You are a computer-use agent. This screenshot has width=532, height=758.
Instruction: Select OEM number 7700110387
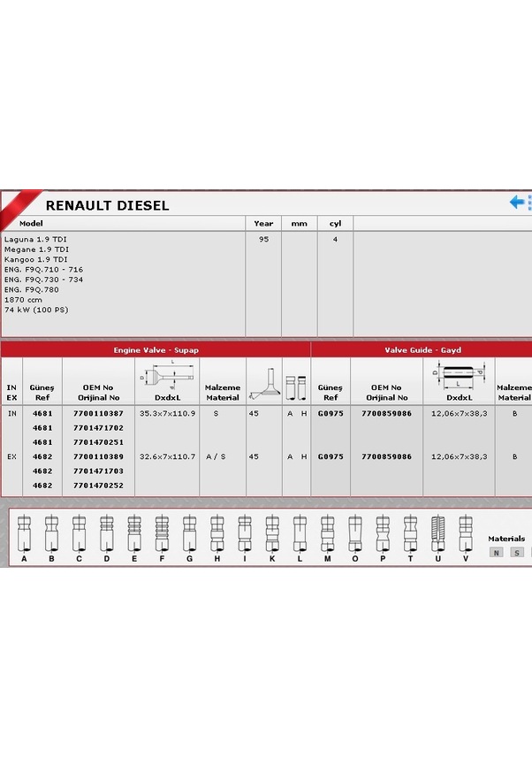click(x=98, y=413)
